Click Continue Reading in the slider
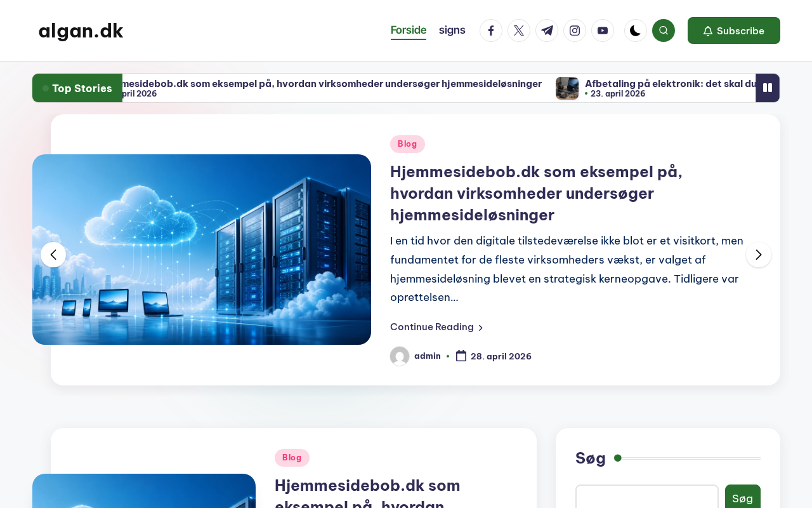 tap(436, 327)
